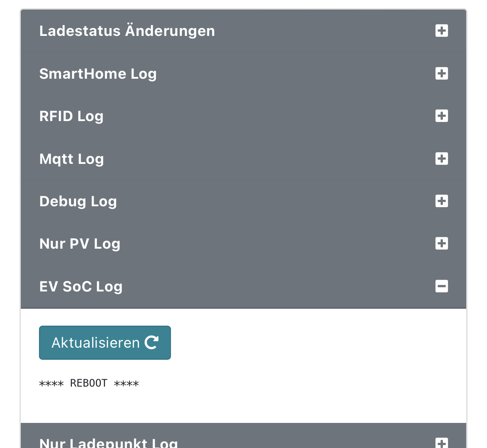
Task: Select the Nur PV Log title
Action: 80,244
